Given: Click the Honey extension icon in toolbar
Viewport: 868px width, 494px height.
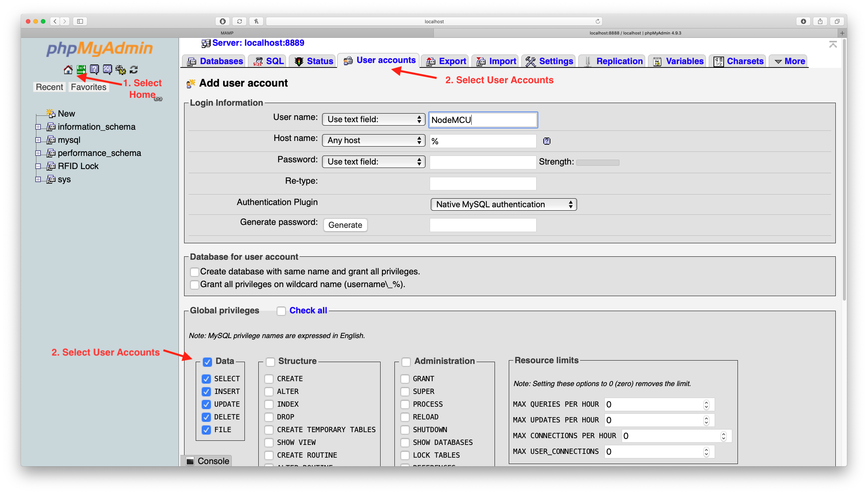Looking at the screenshot, I should pos(256,21).
